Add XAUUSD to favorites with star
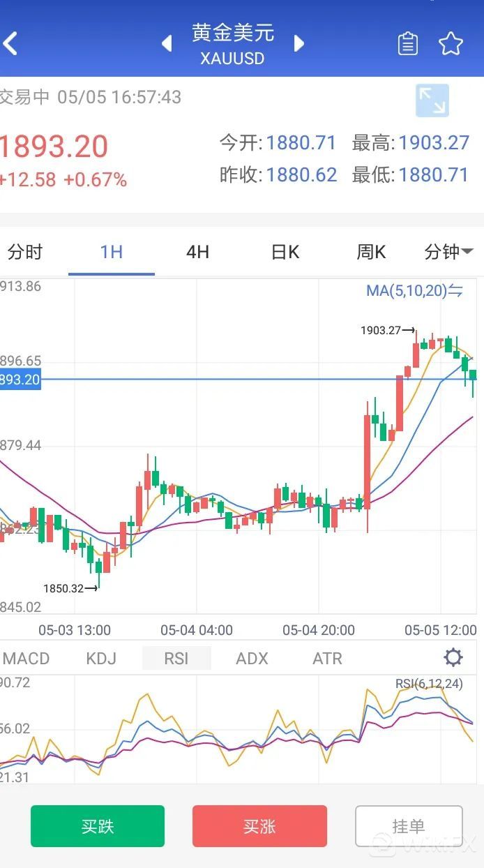 451,44
